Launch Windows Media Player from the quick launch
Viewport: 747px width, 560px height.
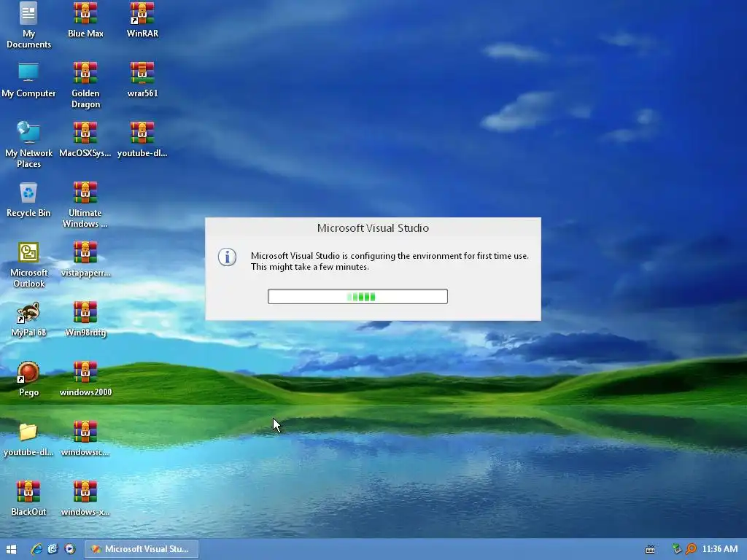click(x=70, y=549)
